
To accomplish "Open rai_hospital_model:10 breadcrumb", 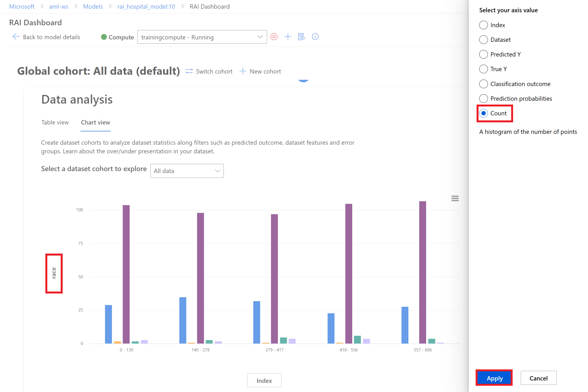I will 146,6.
